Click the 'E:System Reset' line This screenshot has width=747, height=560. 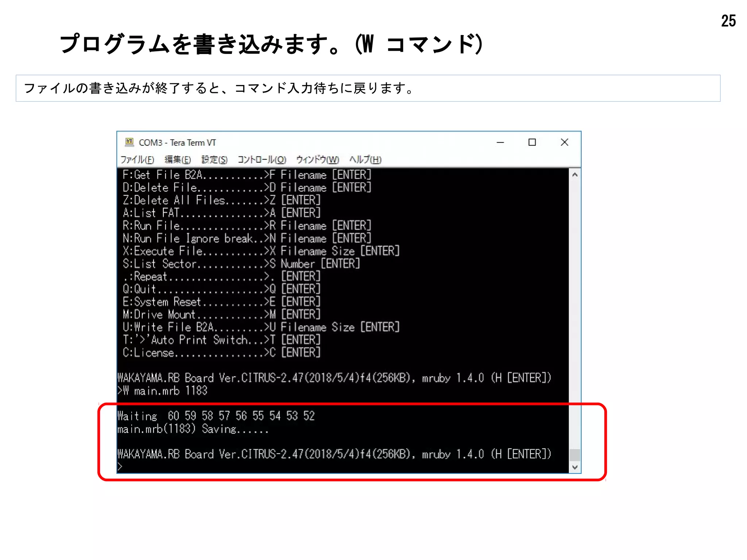tap(221, 302)
